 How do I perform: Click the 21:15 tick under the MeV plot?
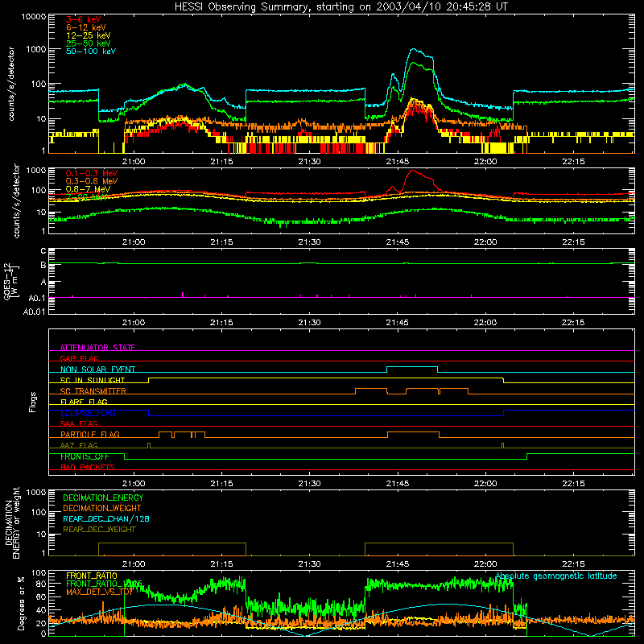pos(221,242)
